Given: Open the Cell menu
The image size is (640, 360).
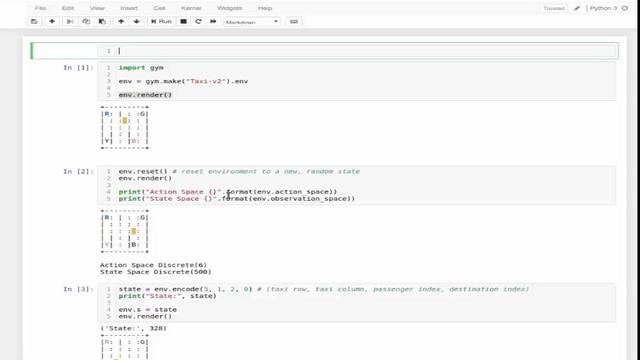Looking at the screenshot, I should (159, 8).
